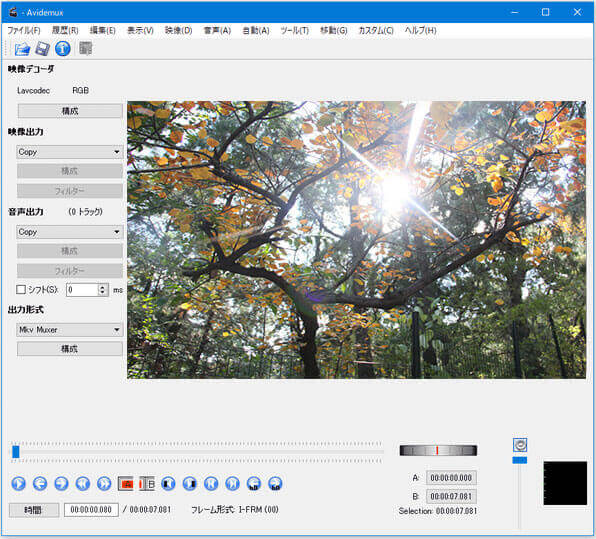Open the 表示(V) menu
Screen dimensions: 596x539
click(140, 30)
